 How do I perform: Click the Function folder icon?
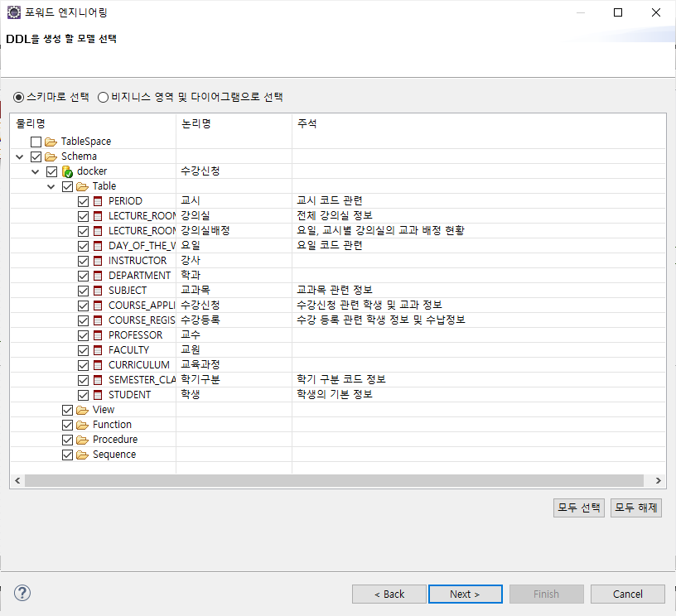[x=82, y=426]
